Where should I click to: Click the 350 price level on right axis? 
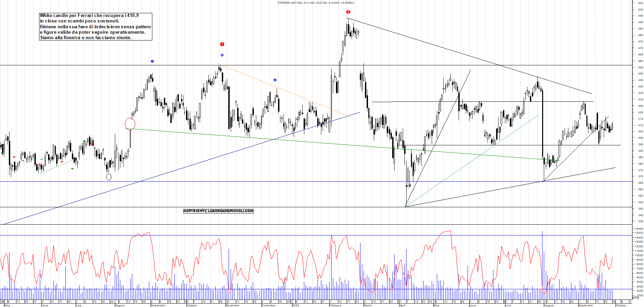point(640,202)
